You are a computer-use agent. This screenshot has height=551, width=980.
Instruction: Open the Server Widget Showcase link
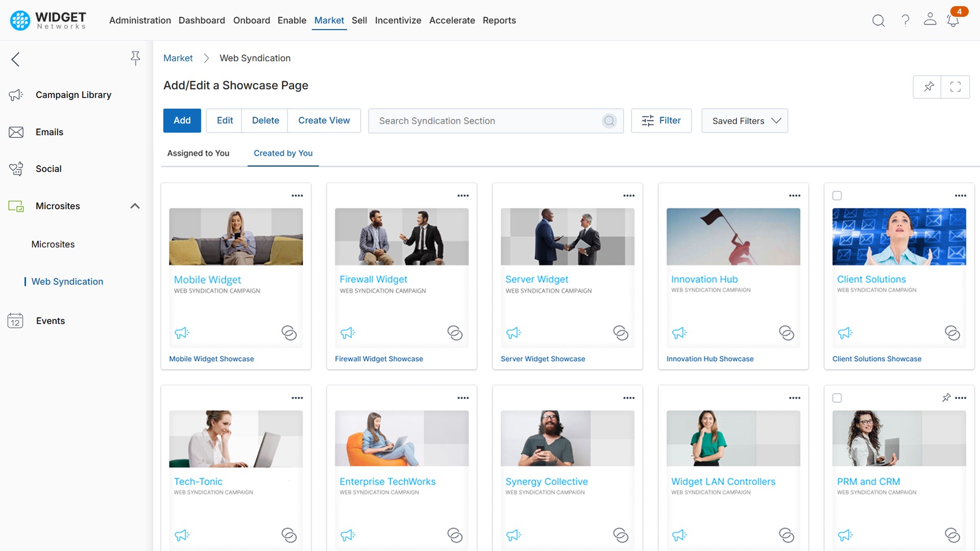tap(543, 359)
